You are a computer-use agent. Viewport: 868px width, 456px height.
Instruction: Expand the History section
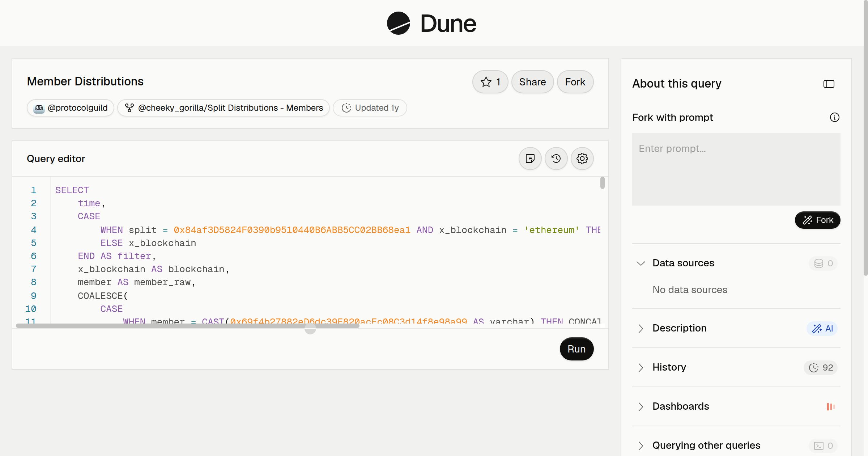[x=641, y=367]
